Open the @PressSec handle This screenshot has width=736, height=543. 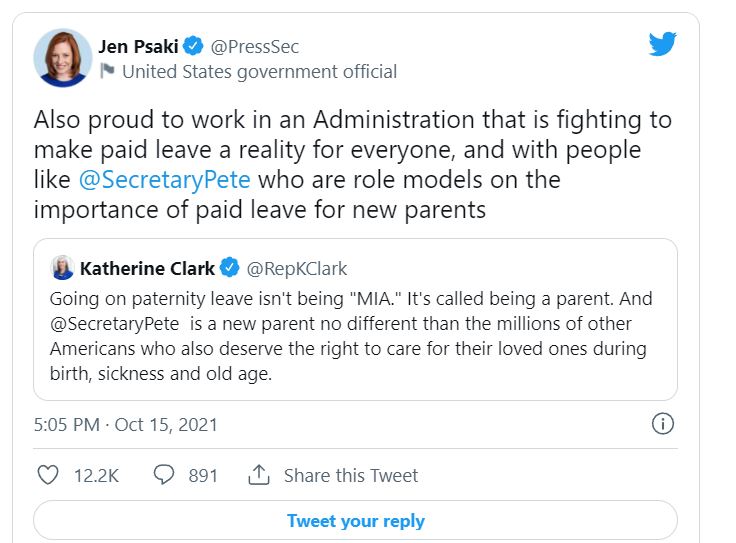pos(254,46)
